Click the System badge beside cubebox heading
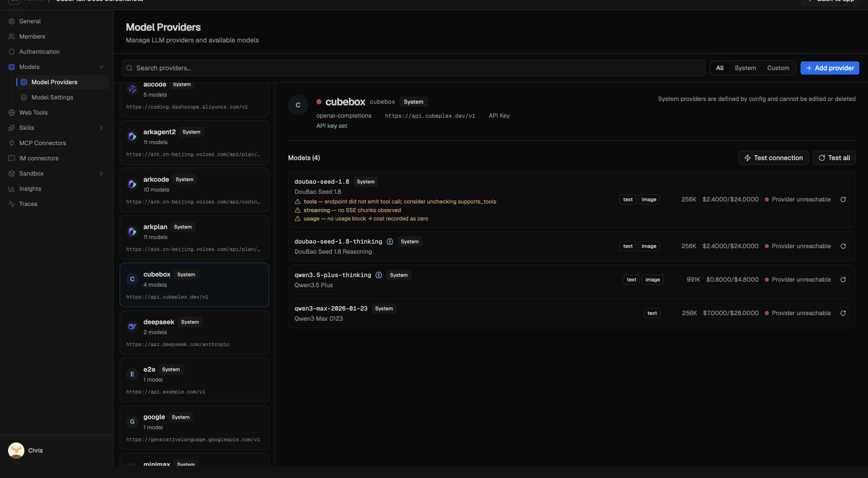868x478 pixels. [x=413, y=102]
